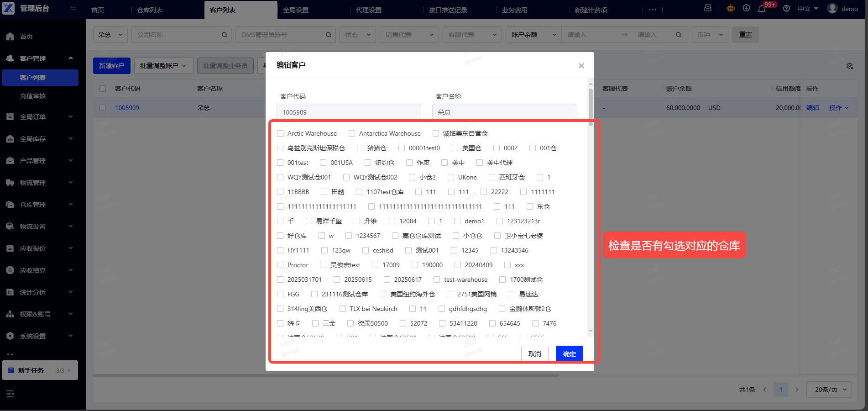Check the Proctor checkbox
This screenshot has width=868, height=411.
tap(280, 265)
